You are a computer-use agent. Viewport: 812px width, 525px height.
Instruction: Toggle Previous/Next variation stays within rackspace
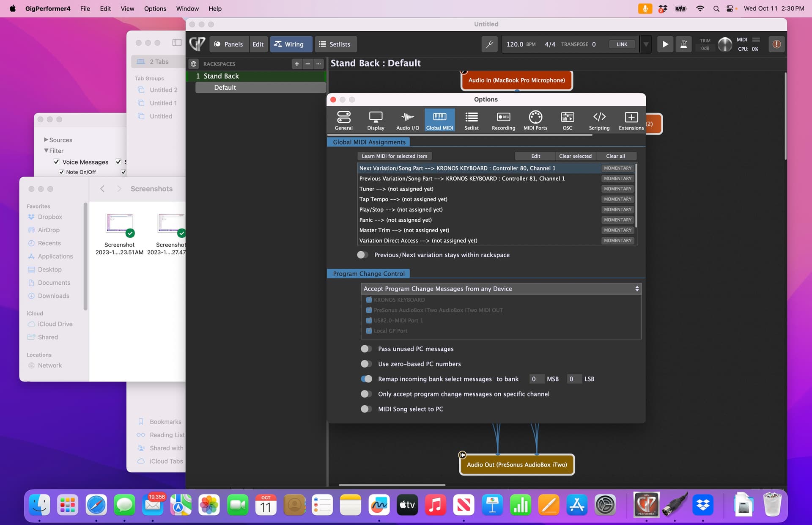click(362, 255)
